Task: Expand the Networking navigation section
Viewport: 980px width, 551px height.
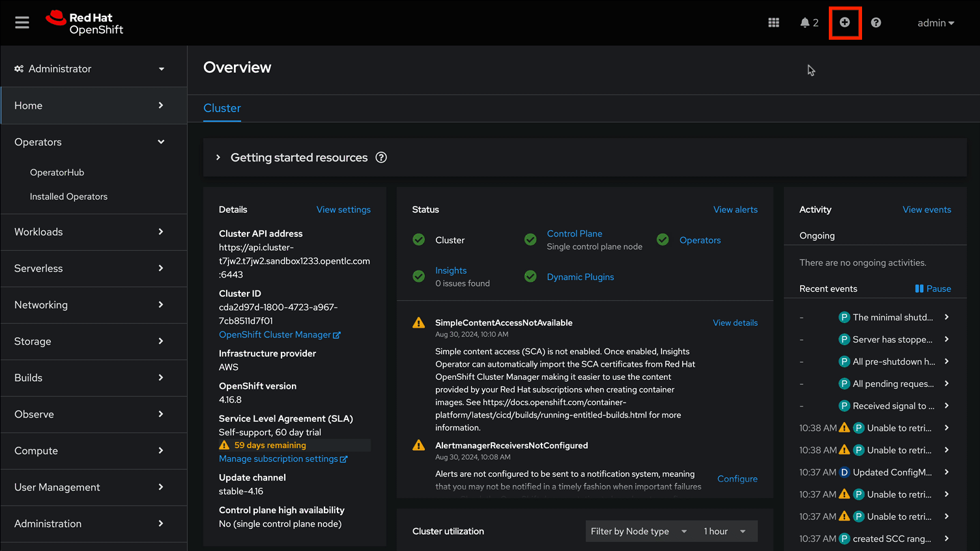Action: tap(94, 305)
